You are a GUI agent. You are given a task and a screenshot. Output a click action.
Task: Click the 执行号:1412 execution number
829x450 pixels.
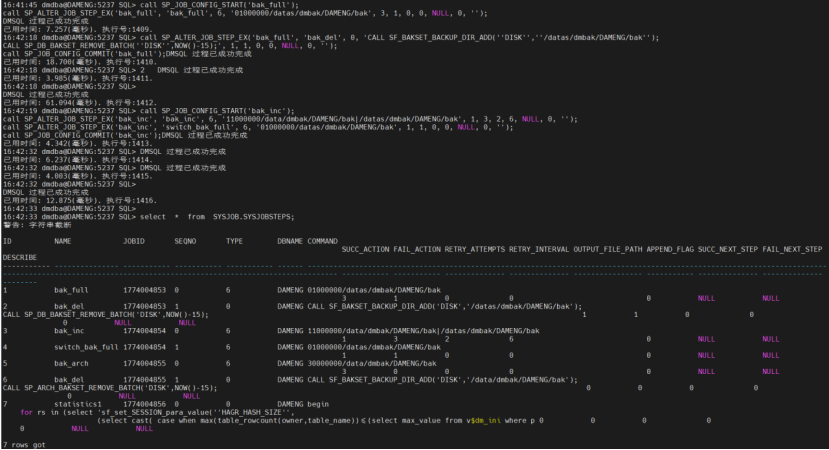131,103
